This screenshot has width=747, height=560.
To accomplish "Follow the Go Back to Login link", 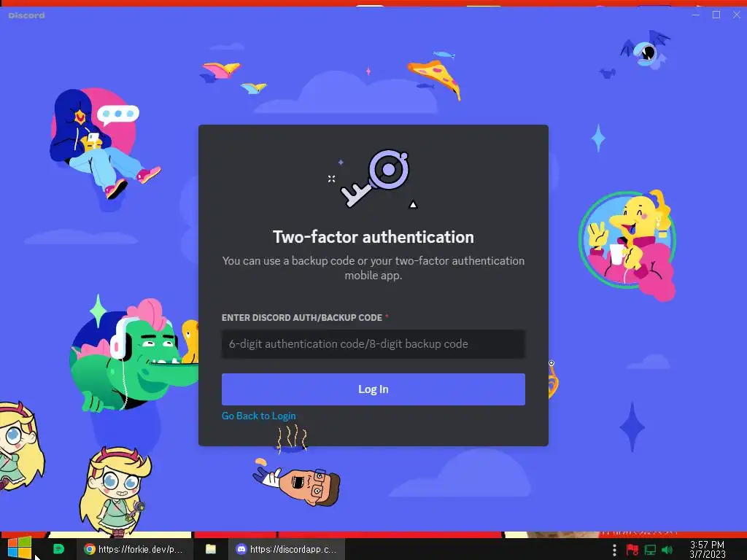I will pyautogui.click(x=259, y=416).
